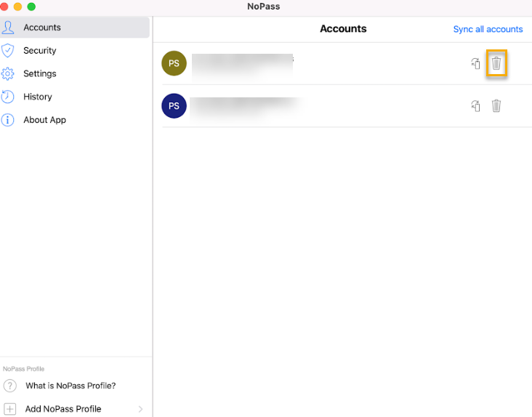Viewport: 532px width, 417px height.
Task: Open the Settings sidebar section
Action: pos(75,73)
